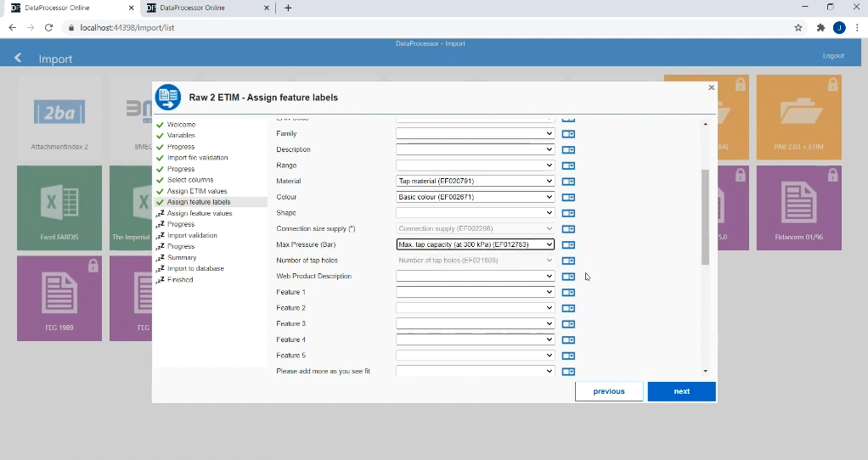
Task: Click the mapping icon beside Description row
Action: coord(568,150)
